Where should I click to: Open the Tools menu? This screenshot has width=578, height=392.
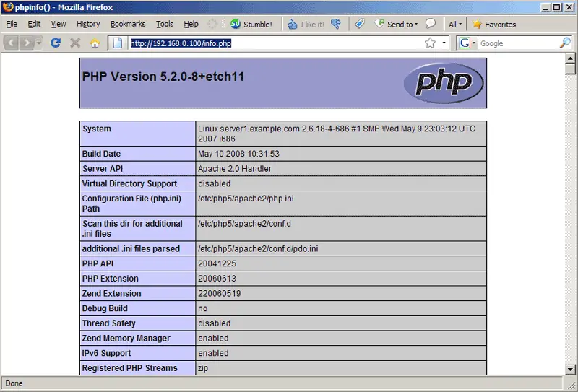click(165, 24)
